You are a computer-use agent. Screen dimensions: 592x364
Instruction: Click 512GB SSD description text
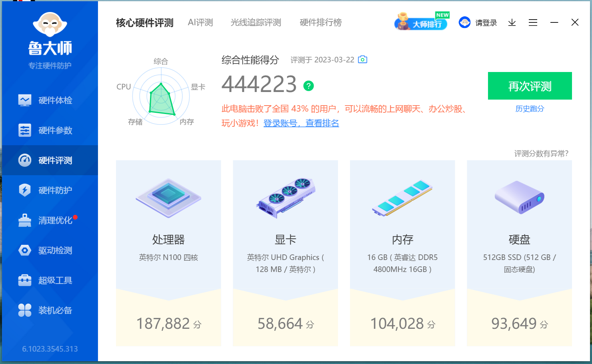tap(519, 263)
